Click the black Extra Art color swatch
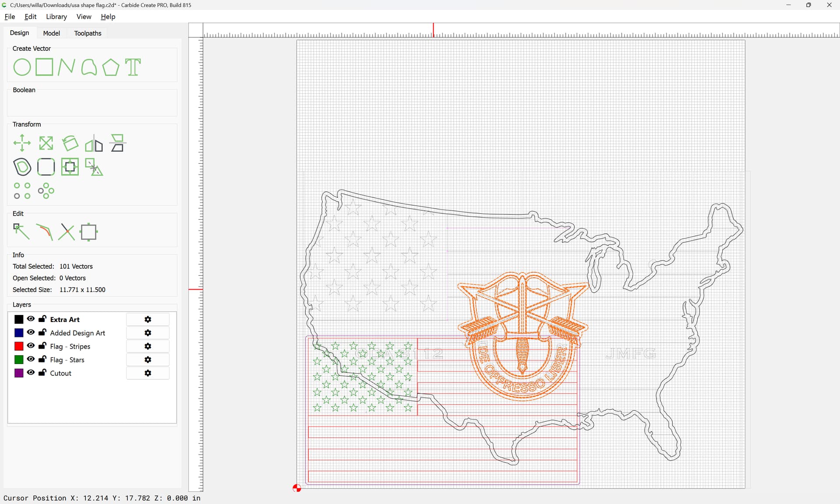The height and width of the screenshot is (504, 840). click(x=19, y=319)
